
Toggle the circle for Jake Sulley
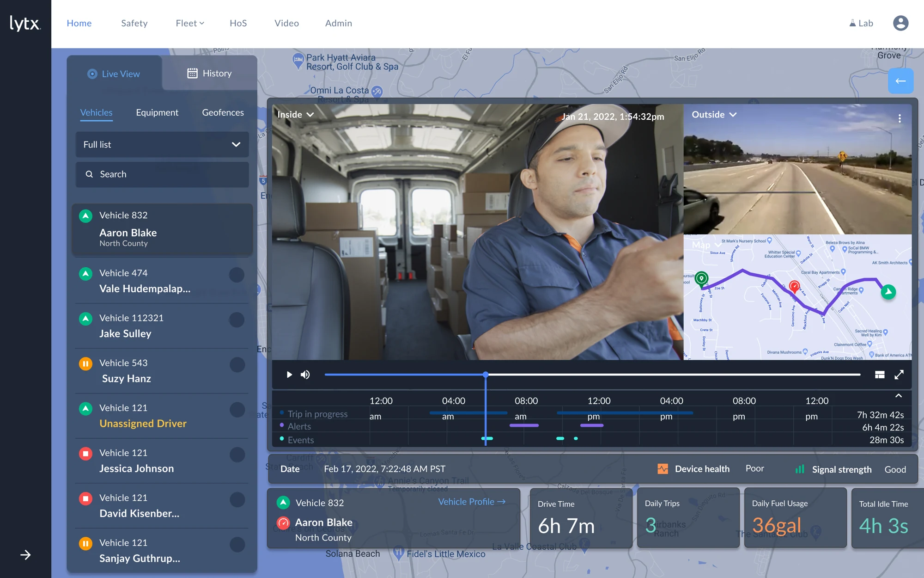click(237, 320)
